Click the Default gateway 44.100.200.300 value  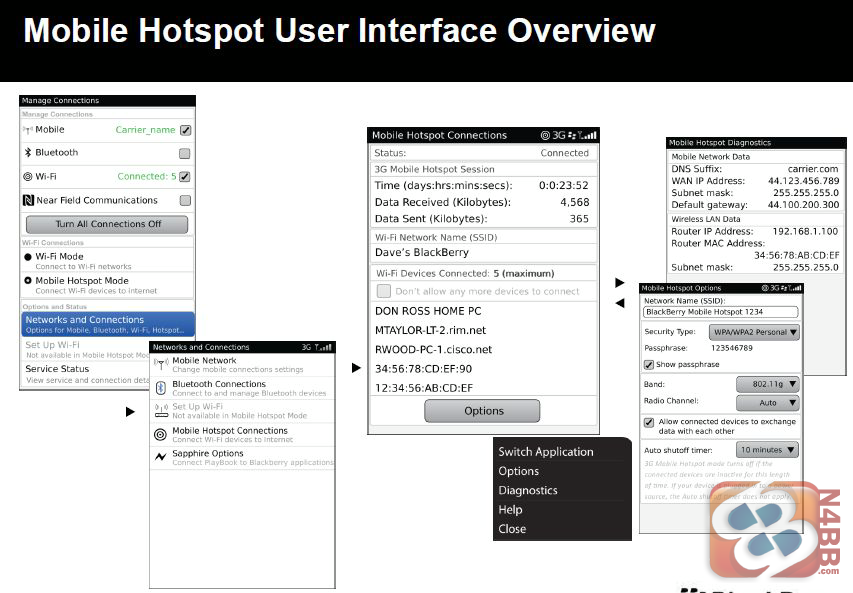(x=803, y=205)
